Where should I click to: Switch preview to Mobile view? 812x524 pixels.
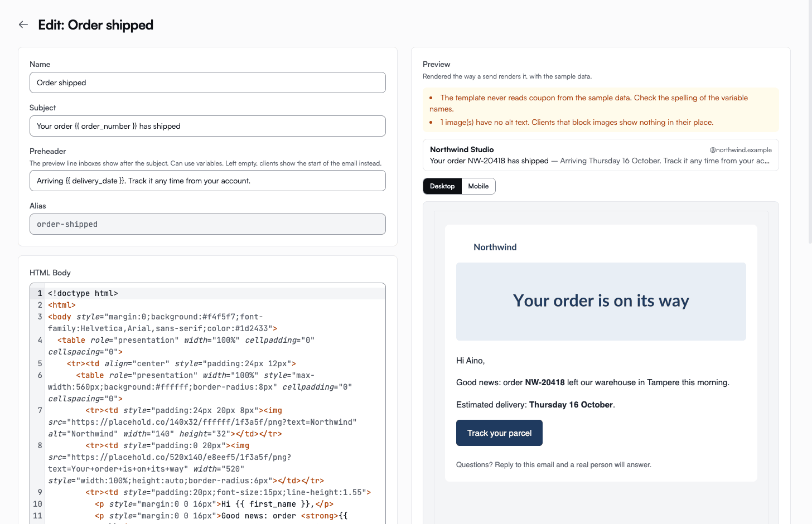(478, 186)
